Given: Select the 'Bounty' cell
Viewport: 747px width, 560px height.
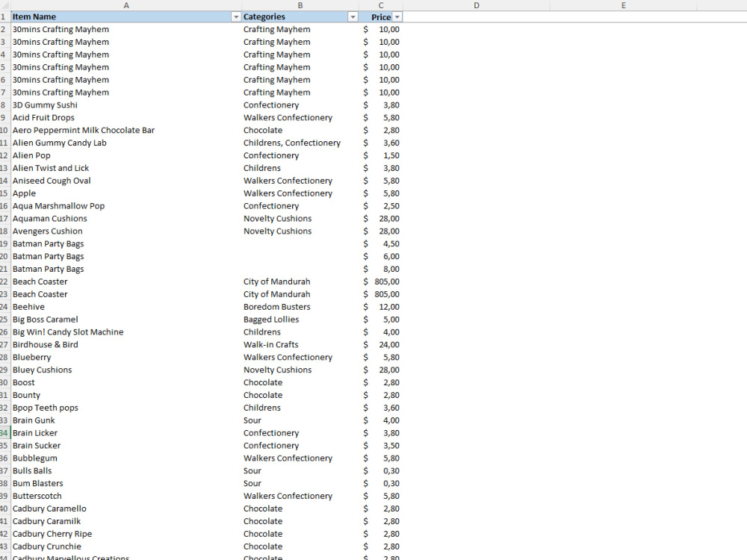Looking at the screenshot, I should click(x=126, y=395).
